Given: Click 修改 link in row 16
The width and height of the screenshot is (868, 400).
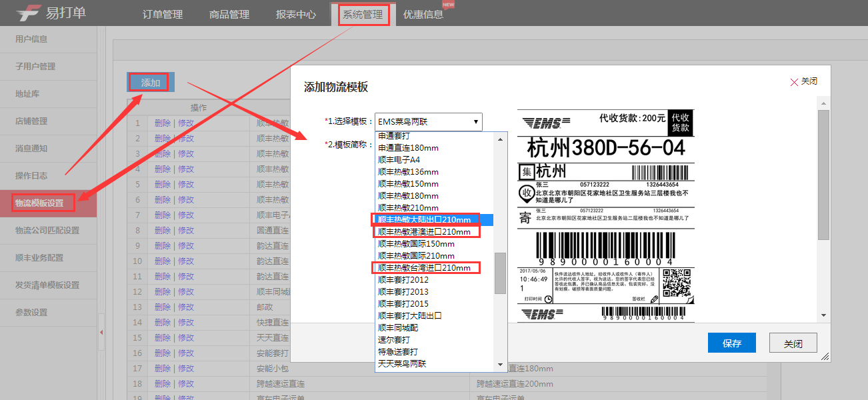Looking at the screenshot, I should (x=186, y=353).
